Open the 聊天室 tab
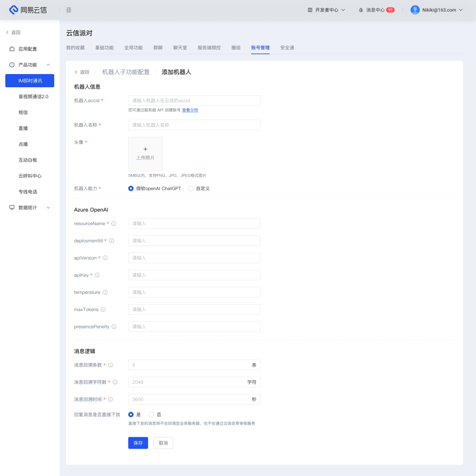 click(180, 47)
